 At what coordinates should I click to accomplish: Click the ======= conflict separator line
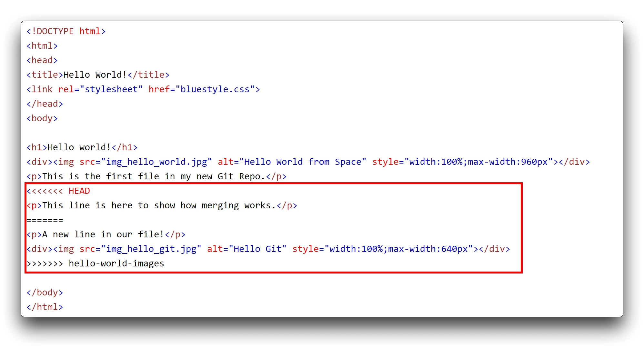click(45, 220)
